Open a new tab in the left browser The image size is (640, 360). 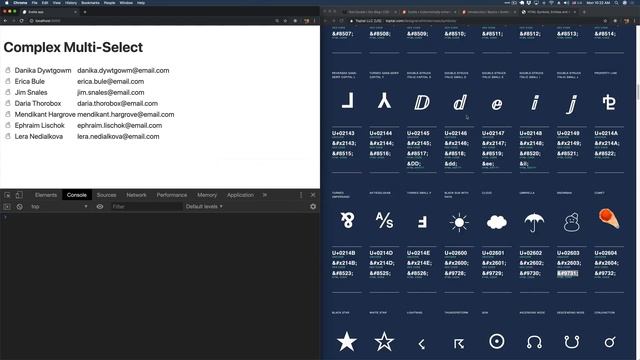[x=85, y=12]
